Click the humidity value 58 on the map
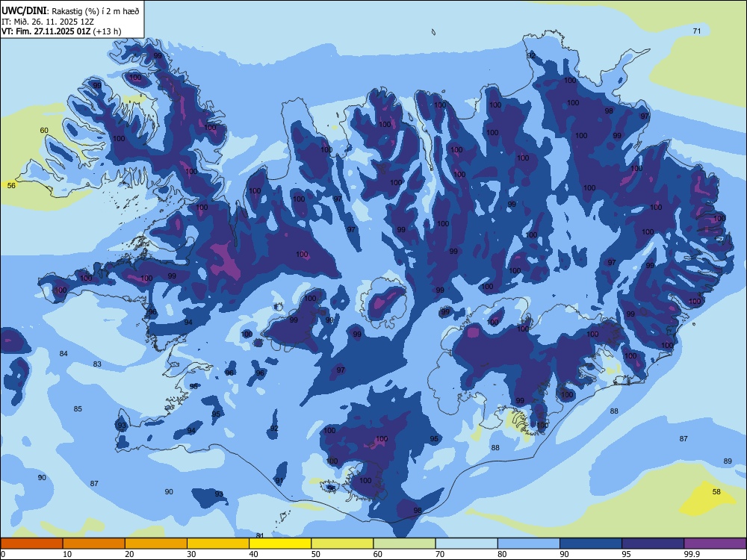Screen dimensions: 747x560 tap(716, 492)
